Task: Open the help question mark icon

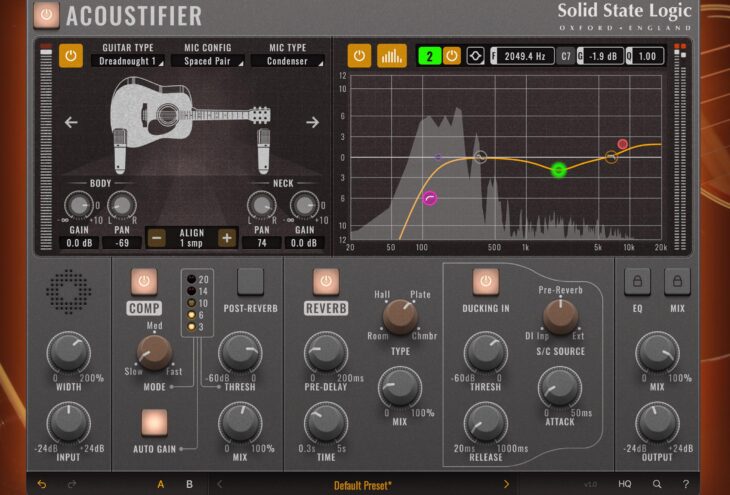Action: 685,484
